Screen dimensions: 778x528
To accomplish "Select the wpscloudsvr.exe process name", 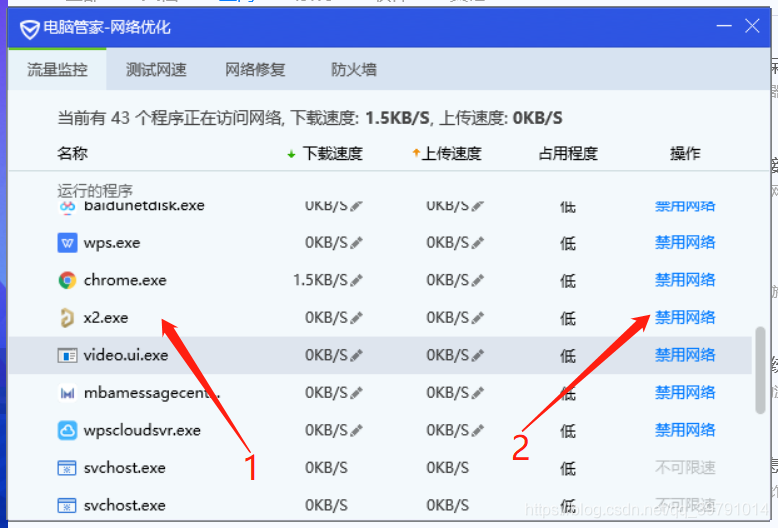I will 142,430.
